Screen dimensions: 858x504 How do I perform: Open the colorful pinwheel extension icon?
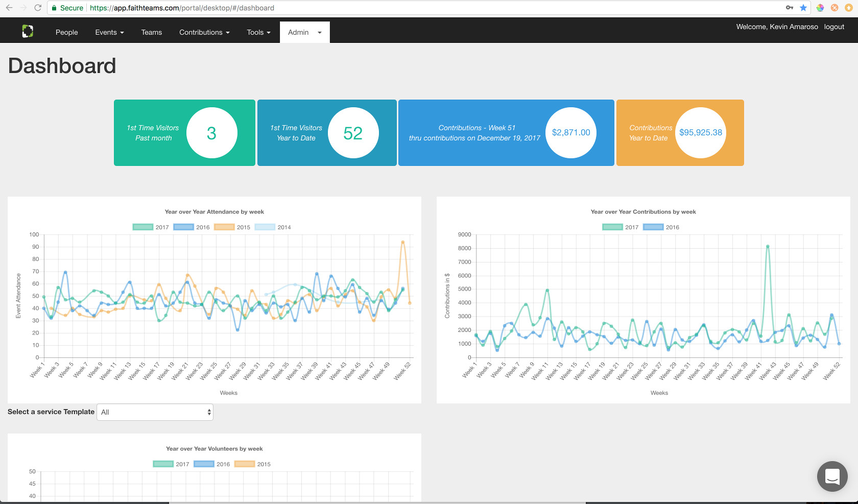click(820, 8)
